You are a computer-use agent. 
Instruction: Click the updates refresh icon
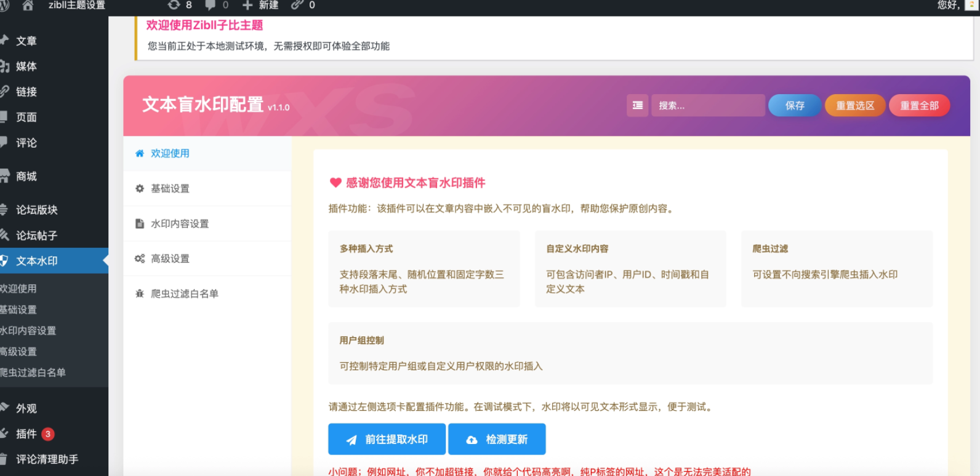pos(174,5)
